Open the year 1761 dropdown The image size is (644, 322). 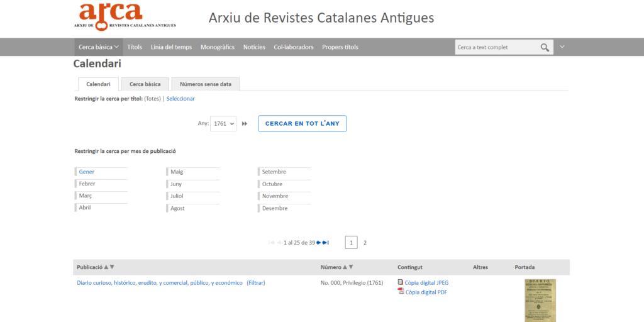(x=223, y=124)
